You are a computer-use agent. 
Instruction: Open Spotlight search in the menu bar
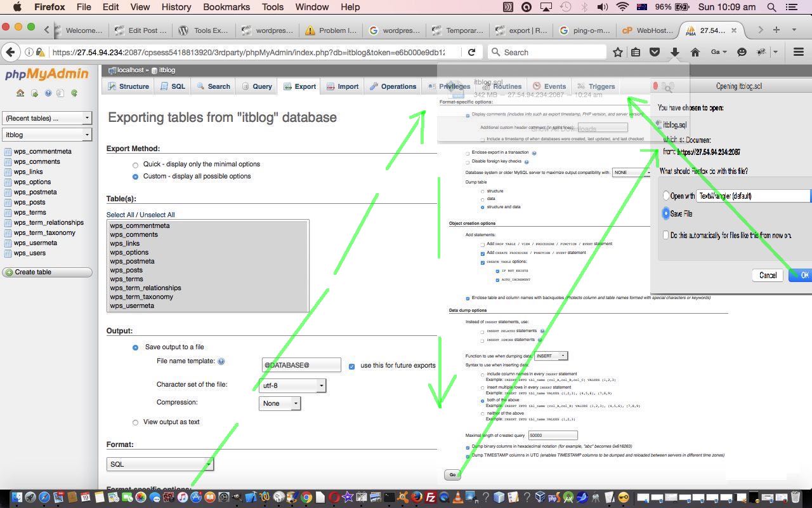pos(772,7)
